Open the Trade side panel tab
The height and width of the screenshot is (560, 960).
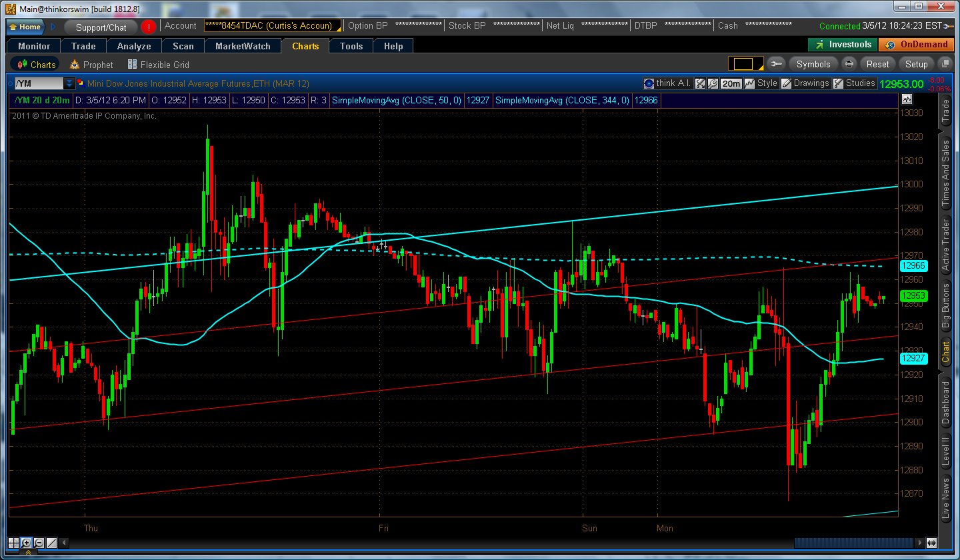(945, 111)
